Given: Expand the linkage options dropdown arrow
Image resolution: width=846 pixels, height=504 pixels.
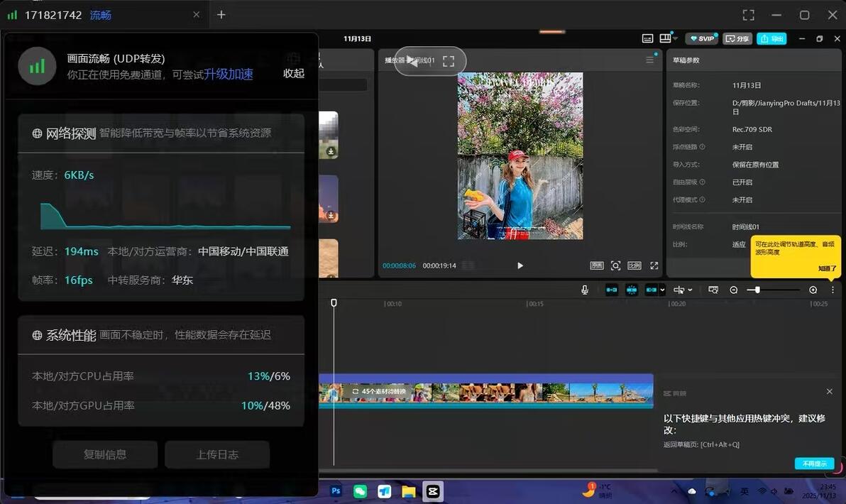Looking at the screenshot, I should pos(663,290).
